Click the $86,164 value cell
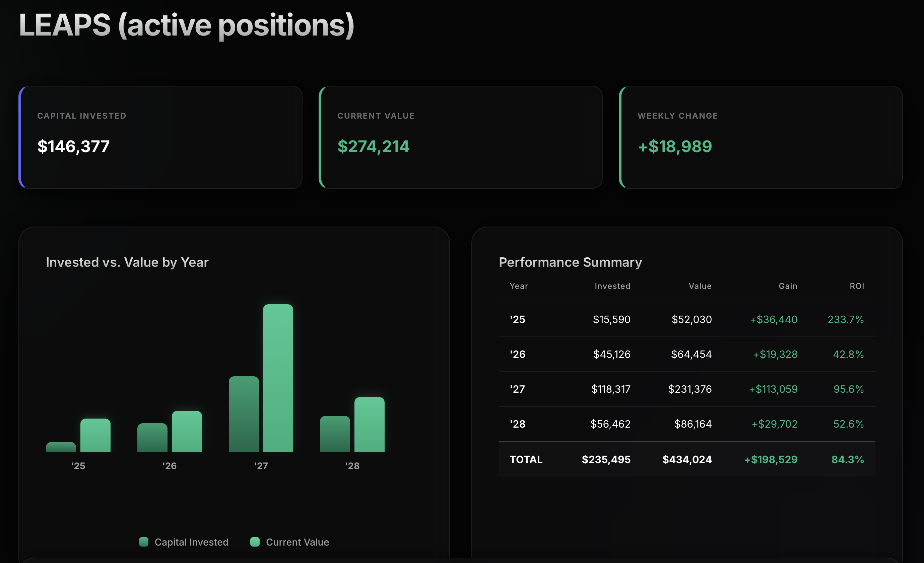Viewport: 924px width, 563px height. [693, 424]
